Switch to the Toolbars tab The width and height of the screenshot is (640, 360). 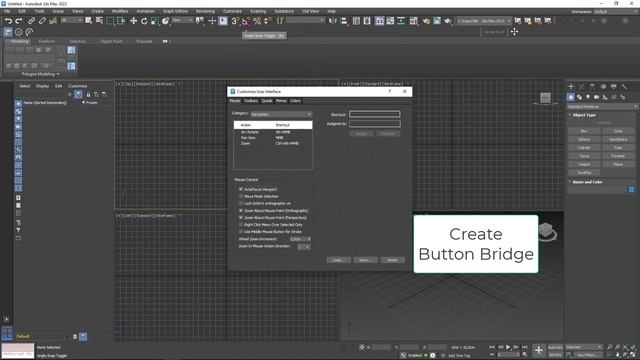251,101
